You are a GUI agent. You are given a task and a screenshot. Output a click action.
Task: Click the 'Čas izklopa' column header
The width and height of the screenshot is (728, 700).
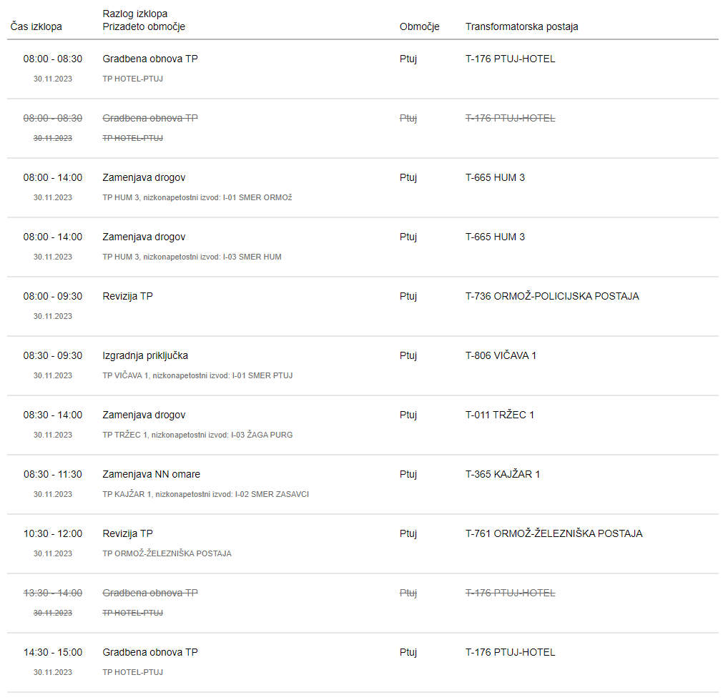point(36,26)
